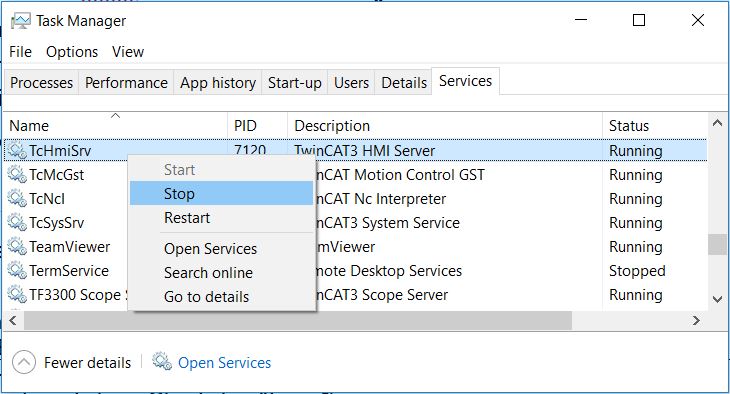Click the gear icon beside TcMcGst

pos(17,174)
